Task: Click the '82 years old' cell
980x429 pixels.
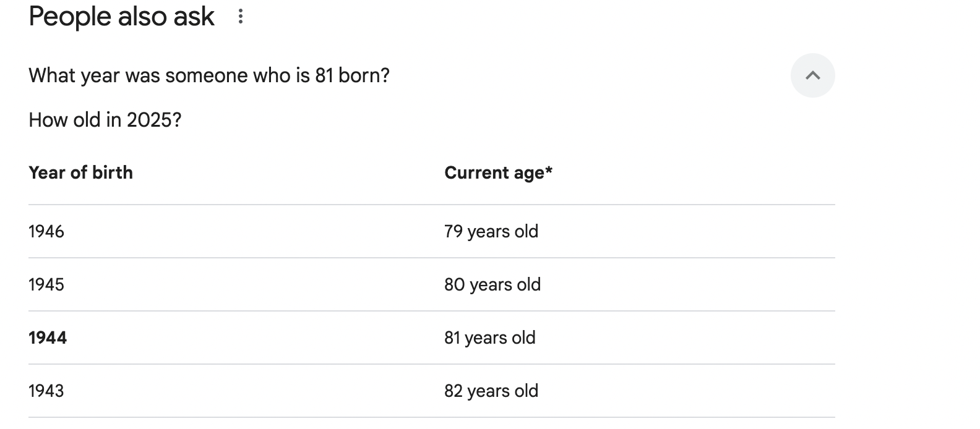Action: tap(491, 391)
